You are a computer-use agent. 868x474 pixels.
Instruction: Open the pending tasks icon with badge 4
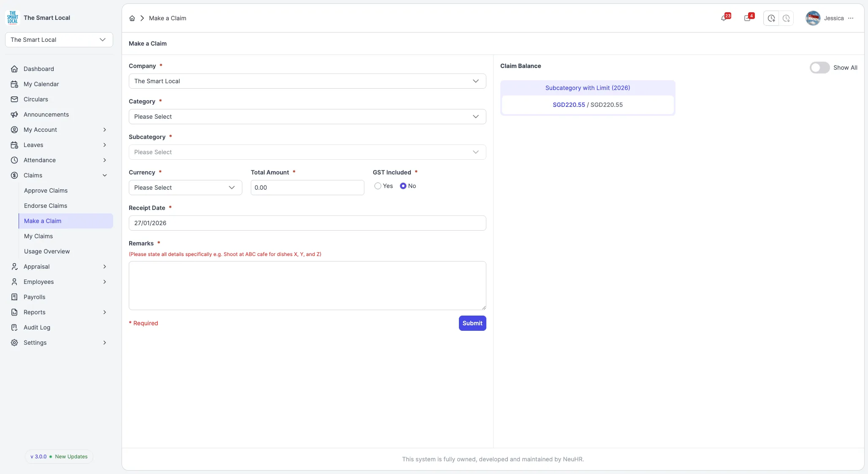click(x=748, y=18)
